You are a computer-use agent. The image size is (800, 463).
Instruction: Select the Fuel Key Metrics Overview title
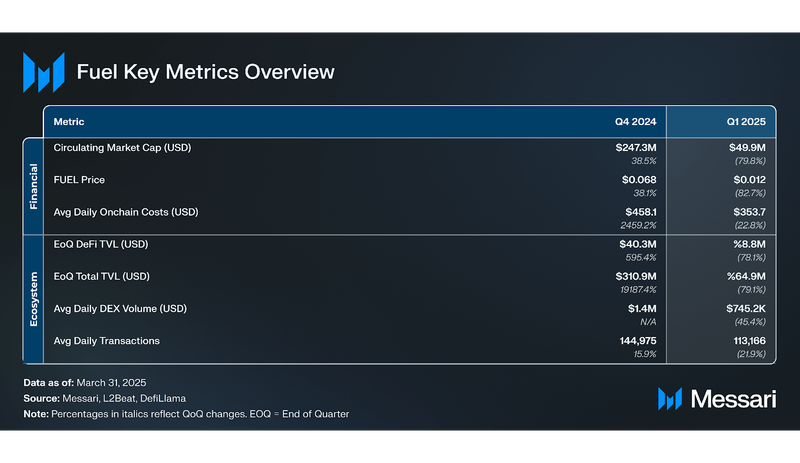click(x=206, y=72)
